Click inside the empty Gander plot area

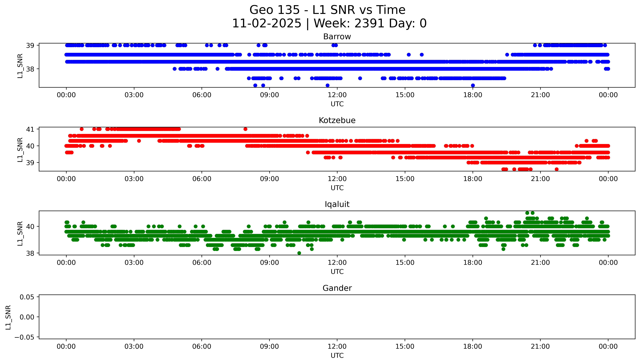click(337, 317)
